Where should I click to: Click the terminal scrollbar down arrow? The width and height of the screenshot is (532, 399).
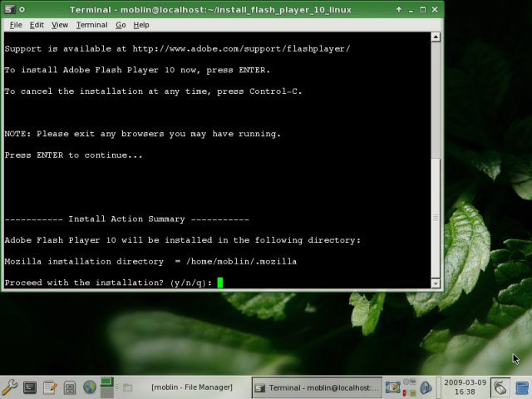(x=436, y=283)
